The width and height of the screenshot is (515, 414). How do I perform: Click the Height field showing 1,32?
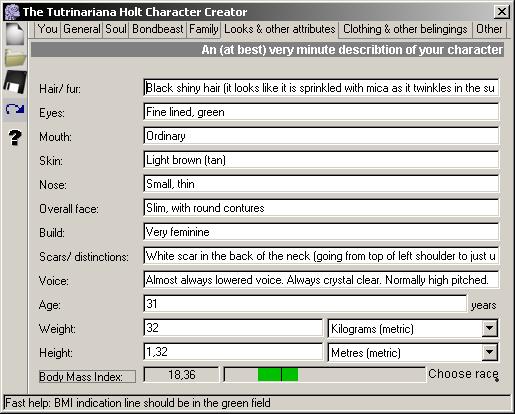coord(233,352)
